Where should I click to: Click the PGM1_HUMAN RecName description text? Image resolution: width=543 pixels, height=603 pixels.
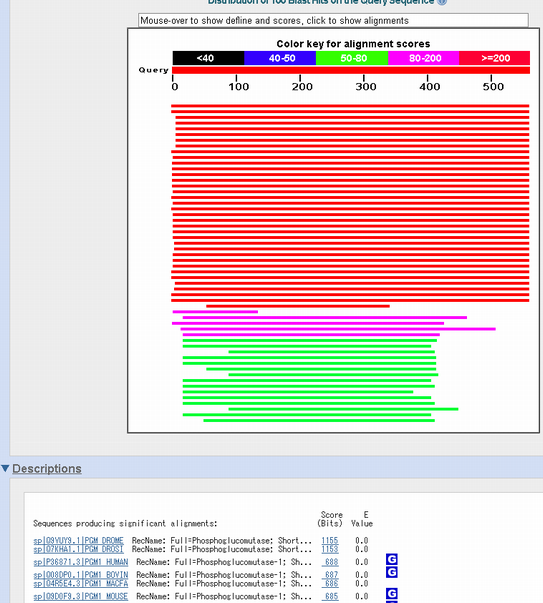coord(224,562)
